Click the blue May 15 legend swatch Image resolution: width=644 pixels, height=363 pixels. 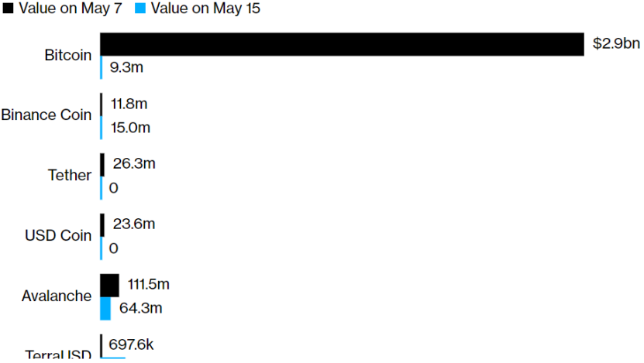click(x=140, y=9)
